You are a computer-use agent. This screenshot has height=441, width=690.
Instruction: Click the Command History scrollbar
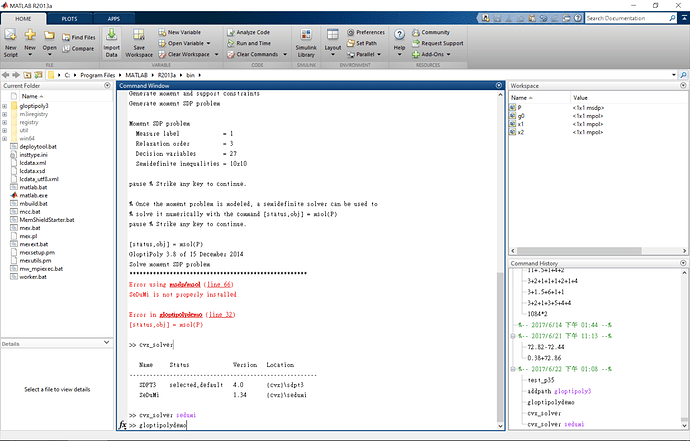point(684,420)
